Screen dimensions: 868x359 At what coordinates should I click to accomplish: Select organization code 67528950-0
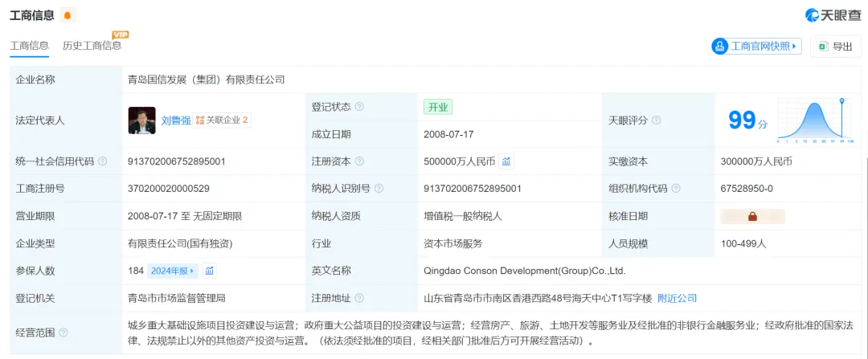click(x=747, y=189)
